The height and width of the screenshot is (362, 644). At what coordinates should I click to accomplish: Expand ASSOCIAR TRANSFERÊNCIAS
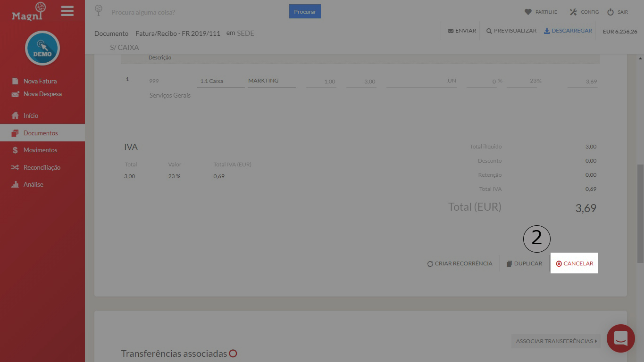[555, 341]
